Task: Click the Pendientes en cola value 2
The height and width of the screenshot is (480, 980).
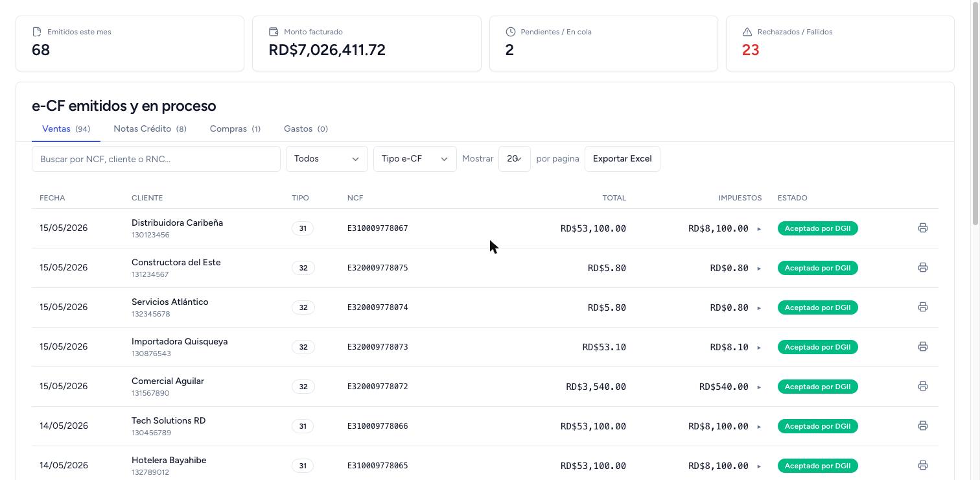Action: click(x=509, y=50)
